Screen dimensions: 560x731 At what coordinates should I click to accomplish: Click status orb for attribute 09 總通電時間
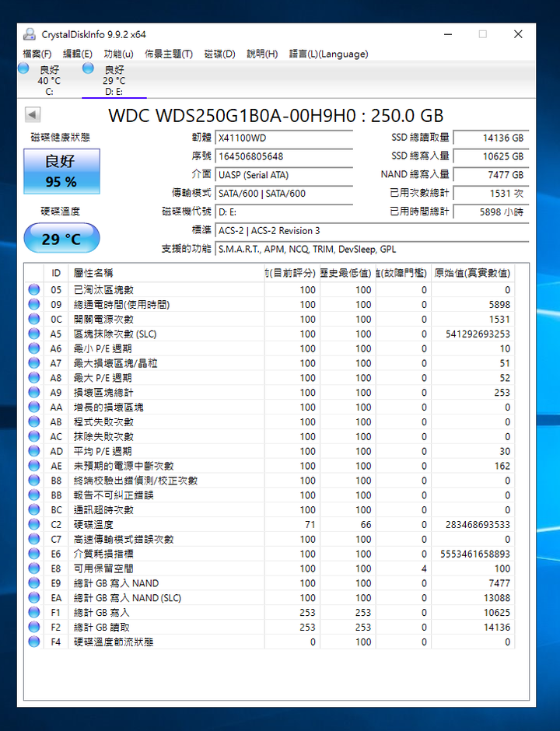[34, 304]
